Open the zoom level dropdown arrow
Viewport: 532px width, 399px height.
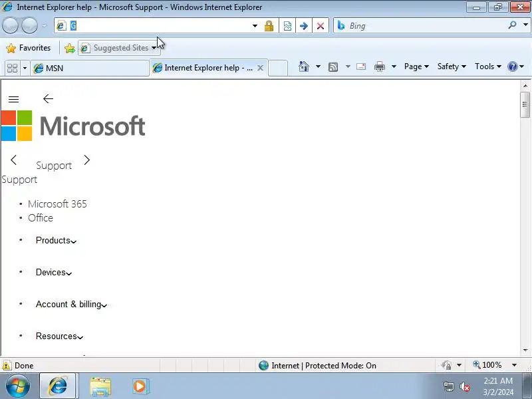(514, 365)
